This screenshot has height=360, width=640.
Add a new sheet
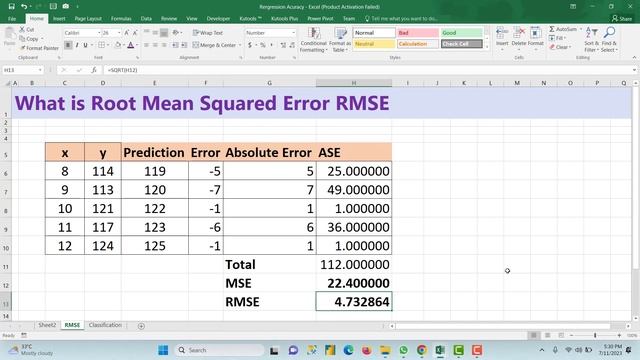pos(141,326)
